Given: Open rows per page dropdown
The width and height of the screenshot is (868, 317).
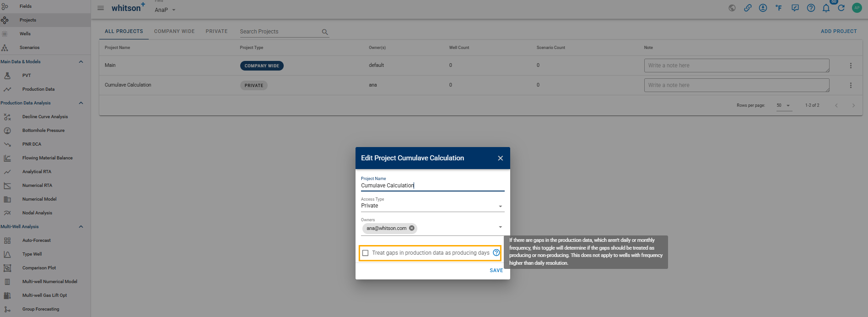Looking at the screenshot, I should point(783,105).
